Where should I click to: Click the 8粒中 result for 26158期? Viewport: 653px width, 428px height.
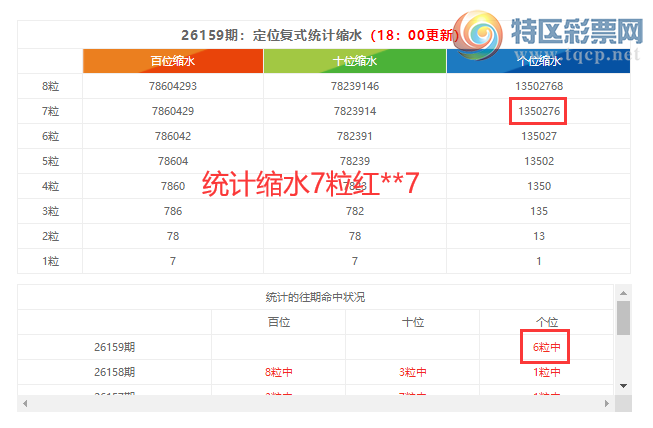coord(279,372)
